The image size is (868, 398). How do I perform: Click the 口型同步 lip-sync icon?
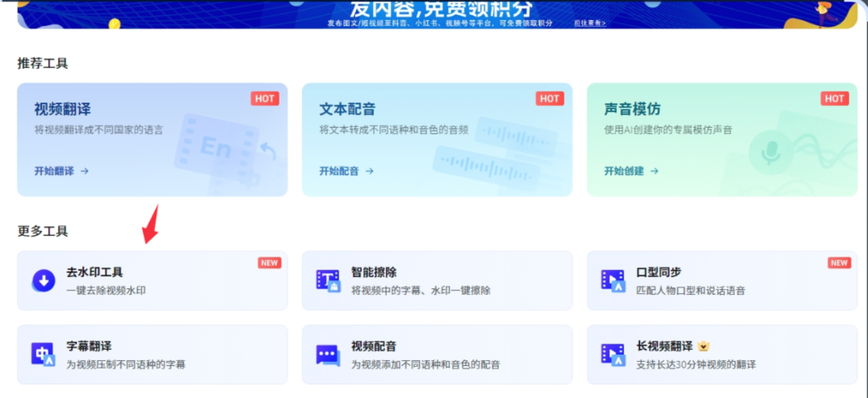coord(613,281)
